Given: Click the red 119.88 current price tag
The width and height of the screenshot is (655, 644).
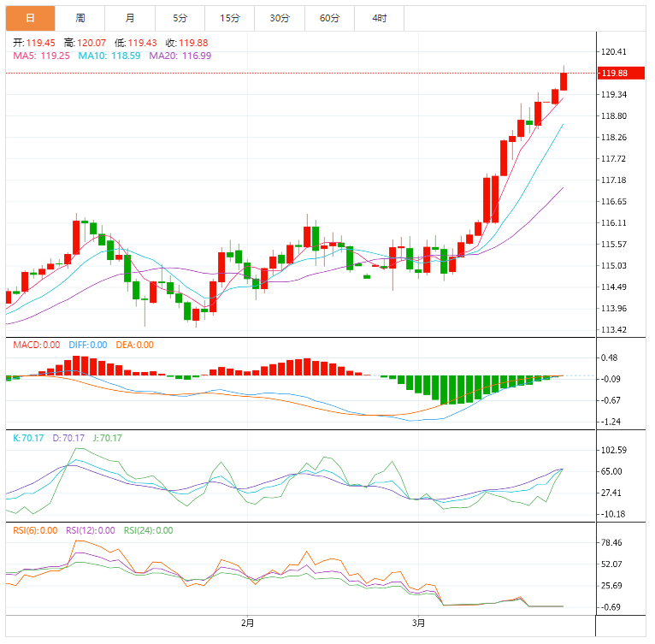Looking at the screenshot, I should (x=614, y=74).
